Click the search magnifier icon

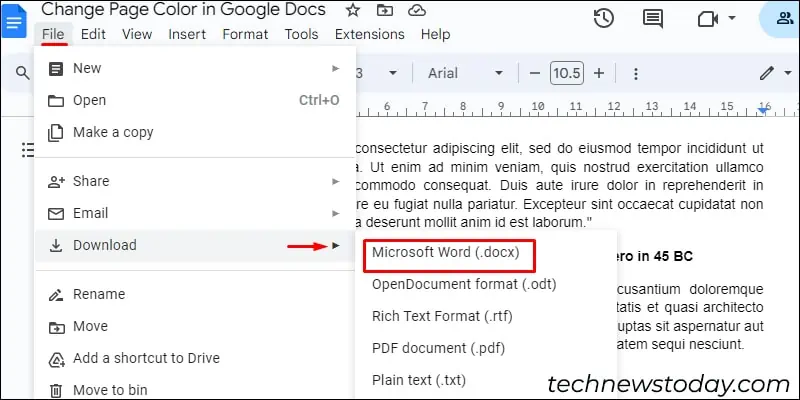tap(22, 73)
